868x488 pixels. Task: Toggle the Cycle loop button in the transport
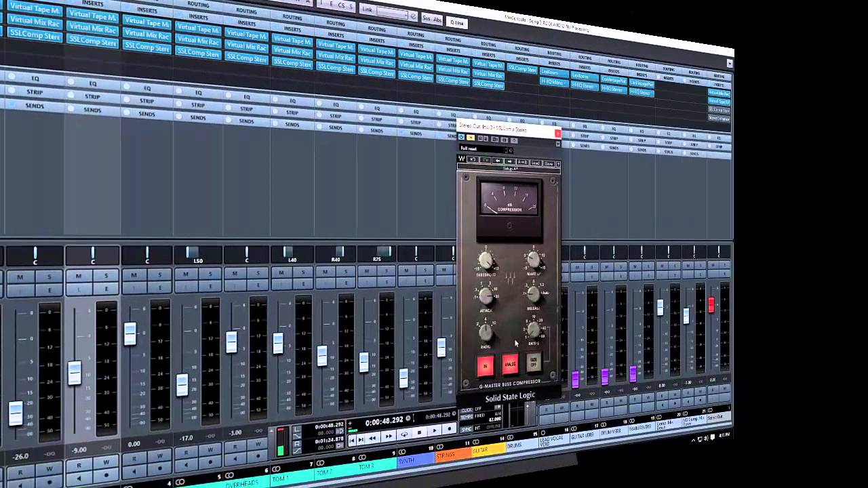pos(404,434)
